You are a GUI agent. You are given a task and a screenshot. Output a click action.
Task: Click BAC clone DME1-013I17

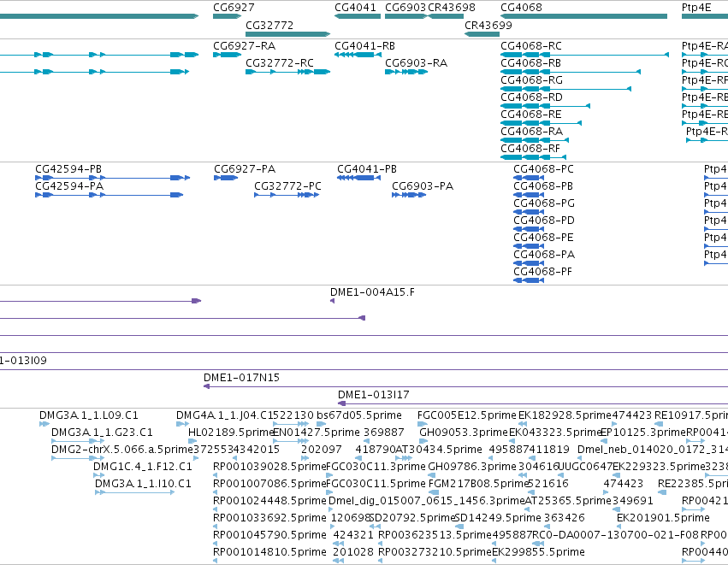[533, 403]
